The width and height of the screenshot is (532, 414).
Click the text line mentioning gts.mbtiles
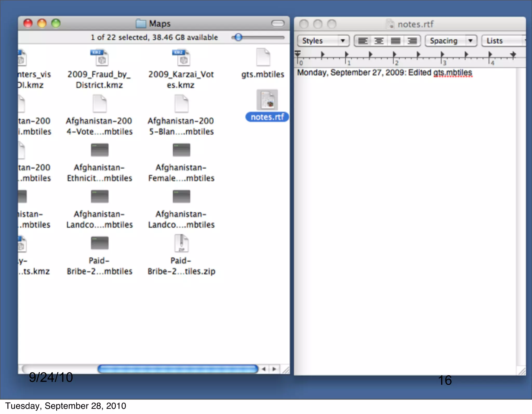tap(384, 73)
